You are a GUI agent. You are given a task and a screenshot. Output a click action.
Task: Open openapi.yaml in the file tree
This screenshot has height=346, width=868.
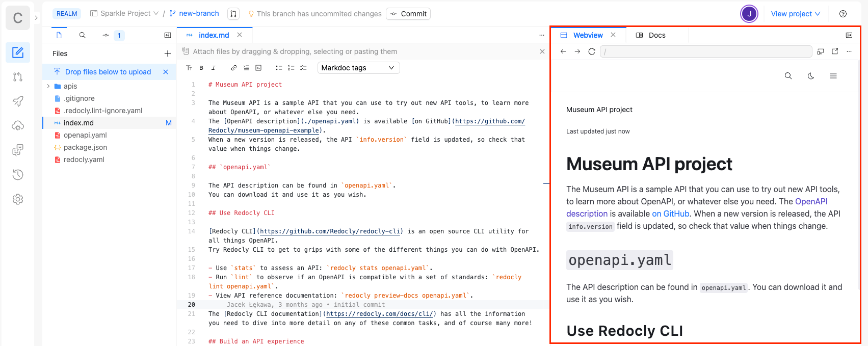tap(85, 135)
